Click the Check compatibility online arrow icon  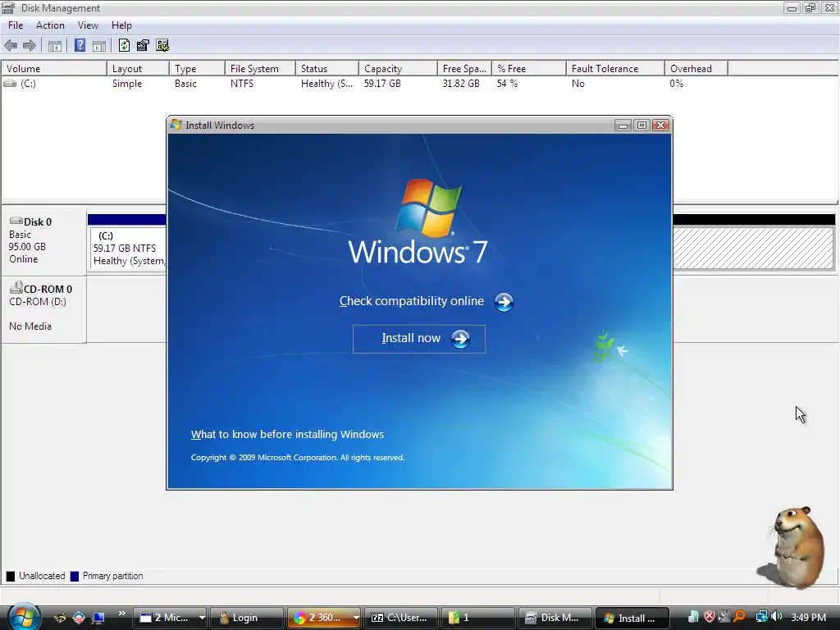[504, 302]
